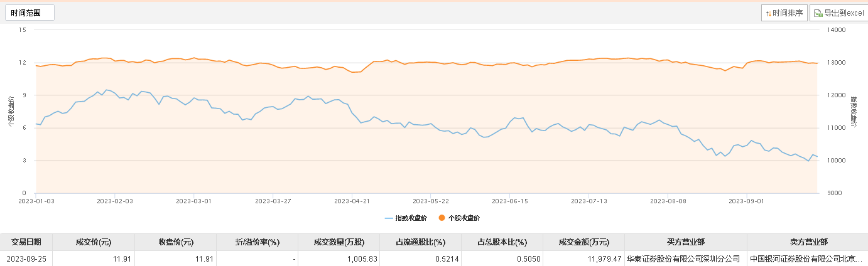Click the 成交价(元) column header

(93, 242)
